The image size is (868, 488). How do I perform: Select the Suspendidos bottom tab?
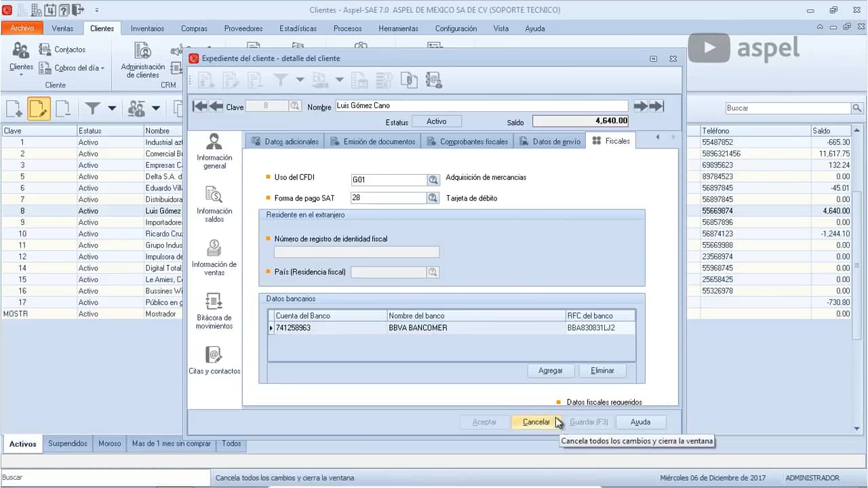click(x=68, y=443)
